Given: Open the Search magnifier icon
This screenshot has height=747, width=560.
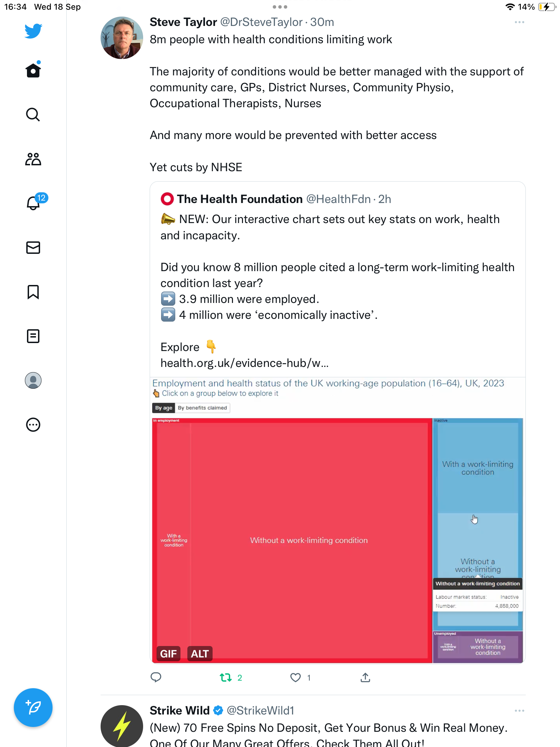Looking at the screenshot, I should [33, 114].
